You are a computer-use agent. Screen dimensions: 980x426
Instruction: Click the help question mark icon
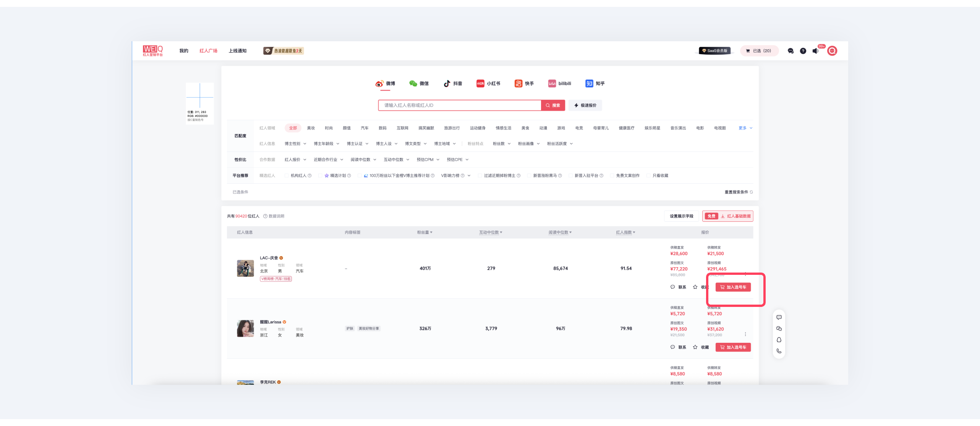click(803, 51)
